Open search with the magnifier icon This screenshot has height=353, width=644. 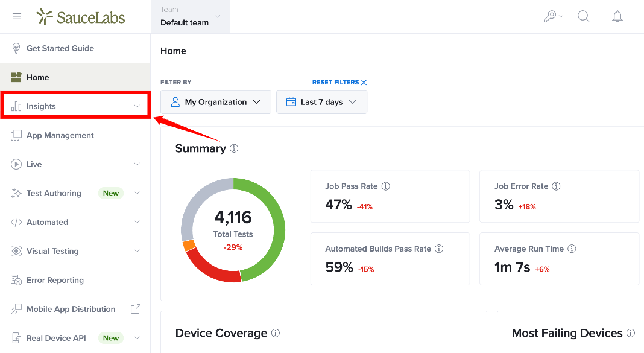(x=584, y=16)
